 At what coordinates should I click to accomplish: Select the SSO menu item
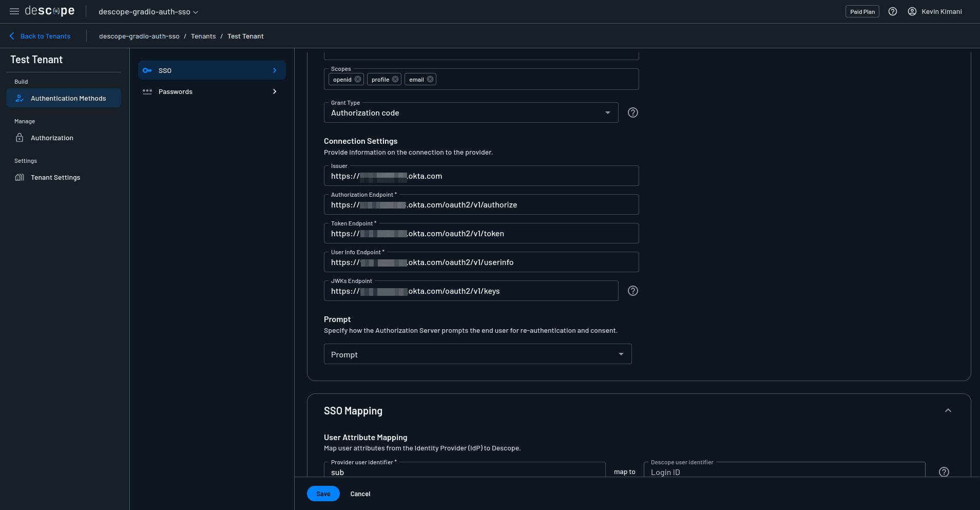point(212,70)
